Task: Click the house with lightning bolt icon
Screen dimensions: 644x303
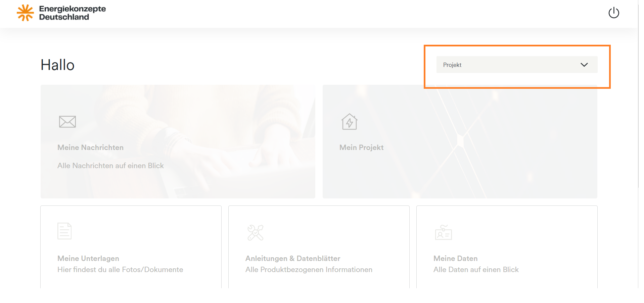Action: pyautogui.click(x=350, y=121)
